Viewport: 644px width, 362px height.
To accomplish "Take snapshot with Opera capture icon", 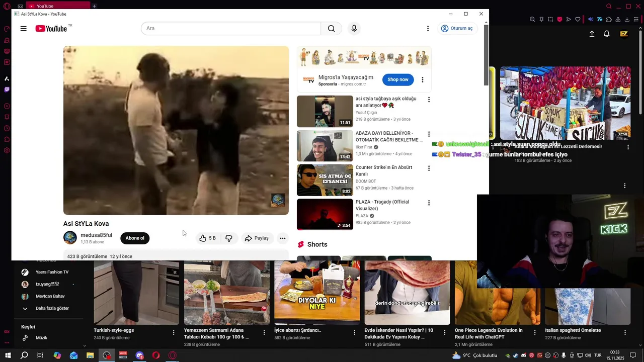I will pos(550,20).
